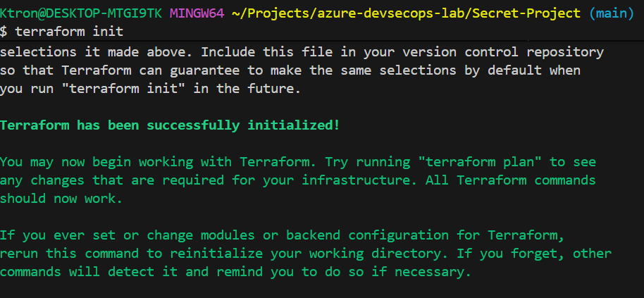This screenshot has height=298, width=644.
Task: Click the typed terraform init command
Action: (x=69, y=32)
